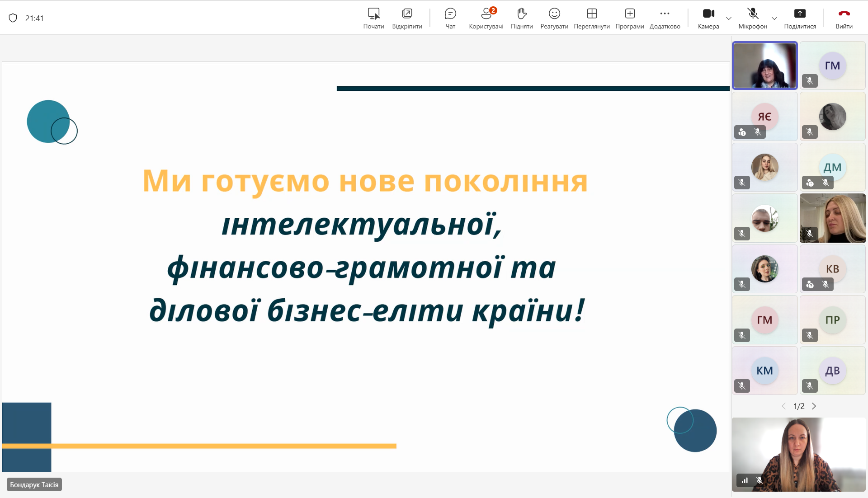868x498 pixels.
Task: Go to next participants page arrow
Action: coord(814,406)
